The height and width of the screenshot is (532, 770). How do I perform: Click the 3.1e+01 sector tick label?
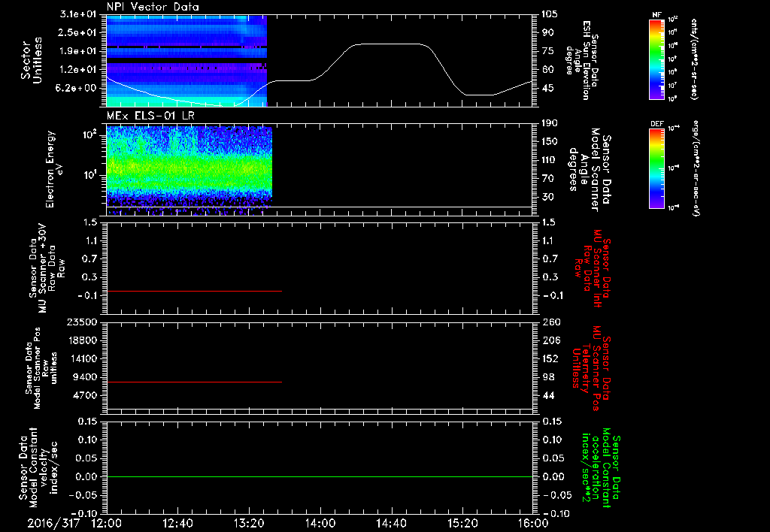[78, 14]
